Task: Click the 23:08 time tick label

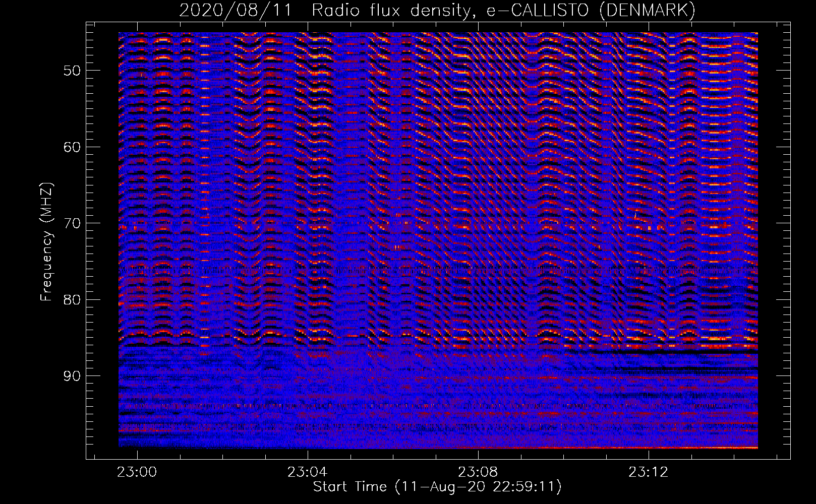Action: coord(478,472)
